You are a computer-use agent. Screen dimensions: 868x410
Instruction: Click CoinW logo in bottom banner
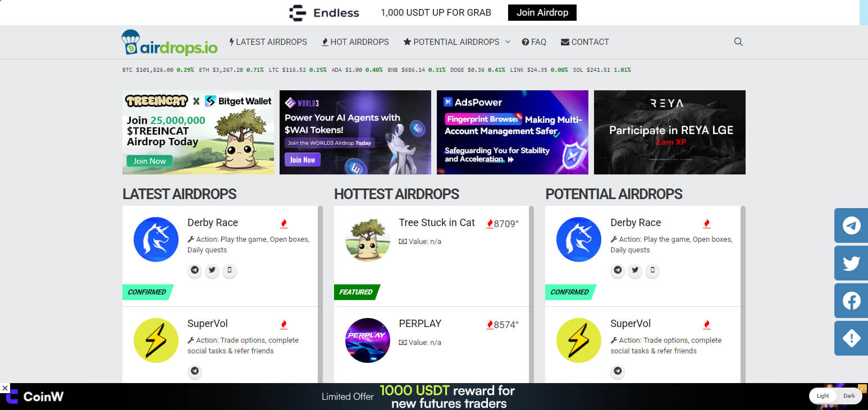[35, 397]
